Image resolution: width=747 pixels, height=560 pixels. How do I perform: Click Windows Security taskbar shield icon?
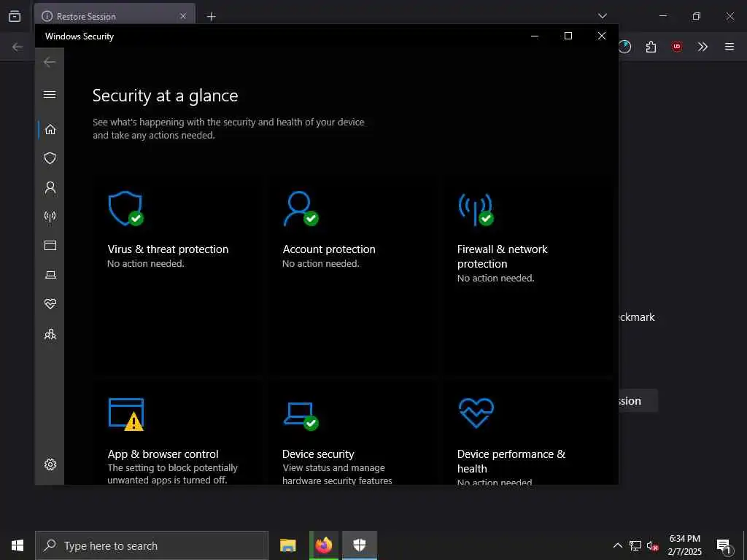point(359,545)
